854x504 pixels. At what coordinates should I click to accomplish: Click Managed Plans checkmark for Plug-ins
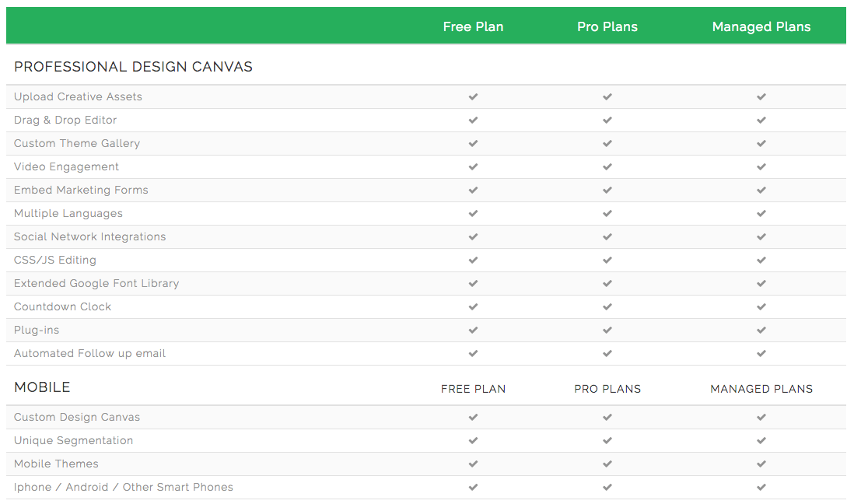(761, 331)
